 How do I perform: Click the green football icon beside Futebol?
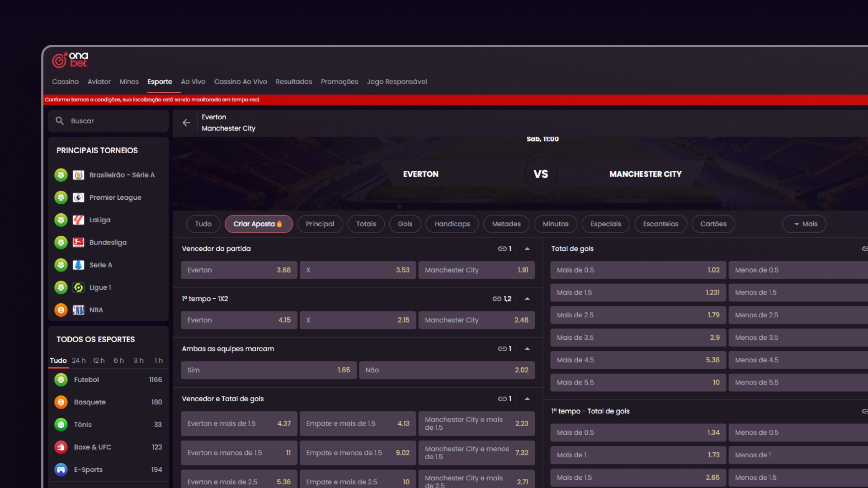[61, 380]
